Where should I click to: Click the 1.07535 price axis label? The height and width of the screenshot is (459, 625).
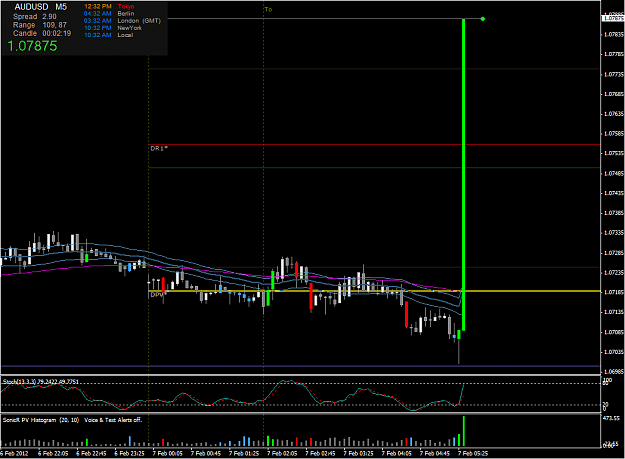(614, 153)
